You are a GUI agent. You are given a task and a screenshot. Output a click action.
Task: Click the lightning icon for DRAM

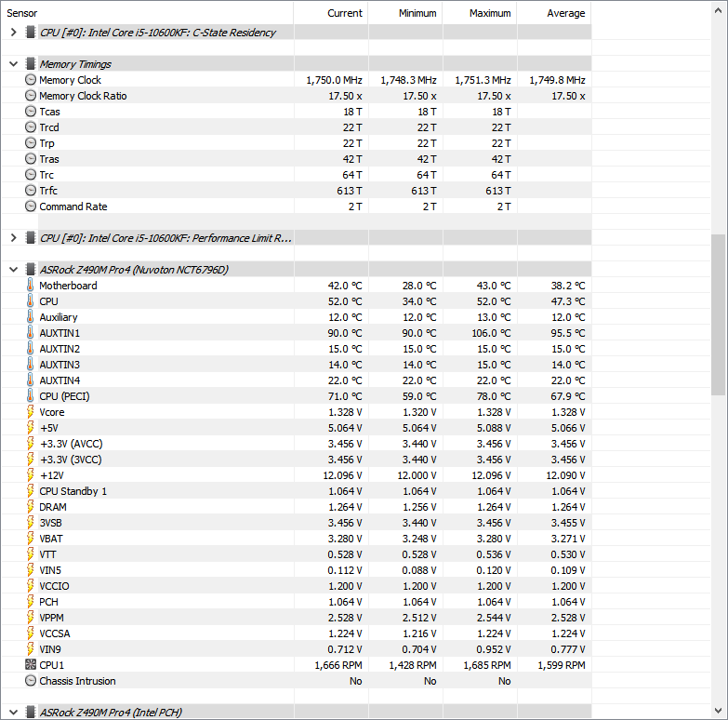30,507
